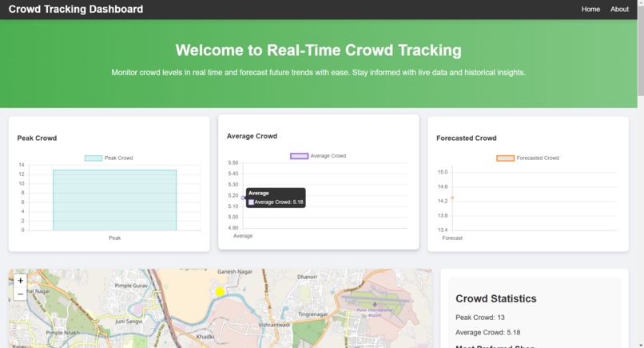Click the Forecasted Crowd card heading
This screenshot has height=348, width=644.
pyautogui.click(x=466, y=138)
